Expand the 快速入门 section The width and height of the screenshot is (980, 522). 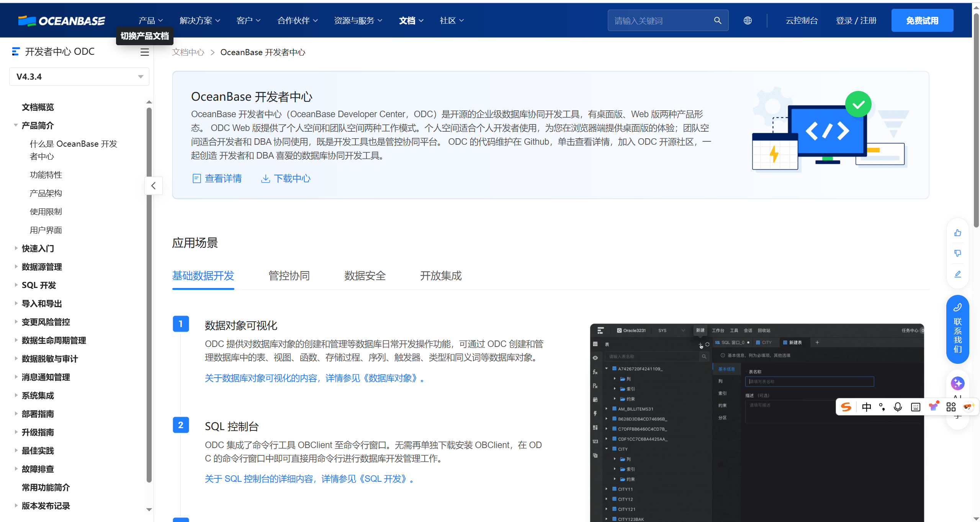(38, 248)
